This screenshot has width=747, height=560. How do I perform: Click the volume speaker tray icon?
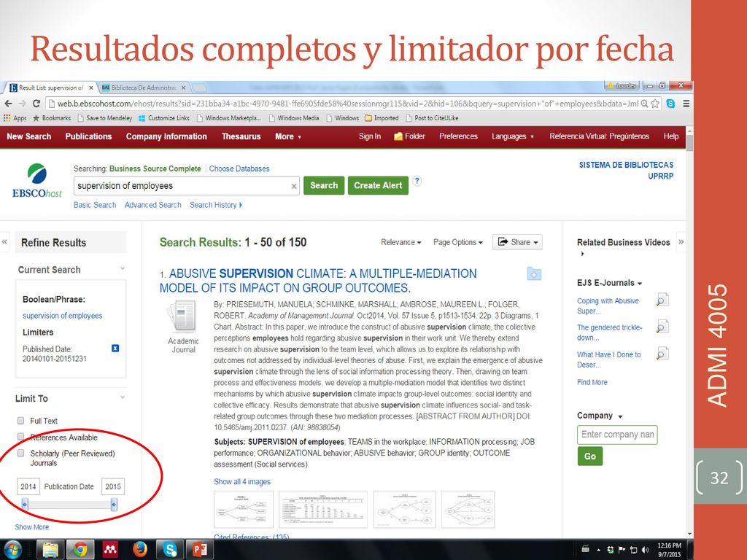click(x=646, y=550)
